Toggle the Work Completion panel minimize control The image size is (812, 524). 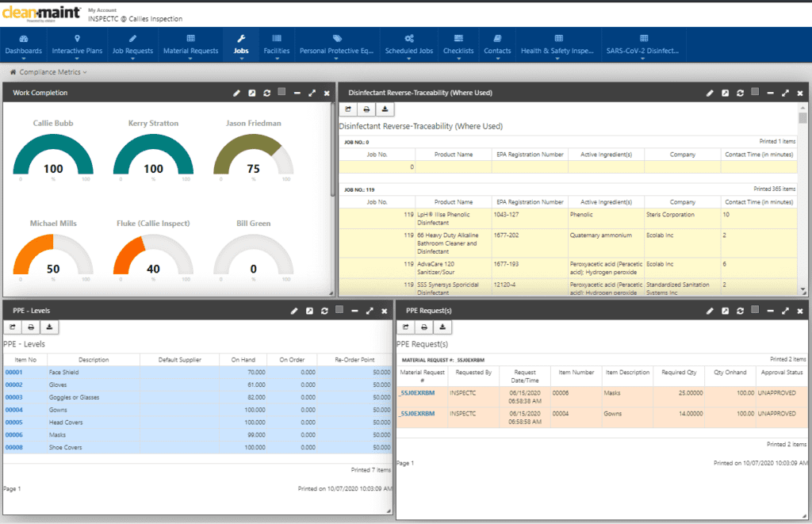coord(297,93)
